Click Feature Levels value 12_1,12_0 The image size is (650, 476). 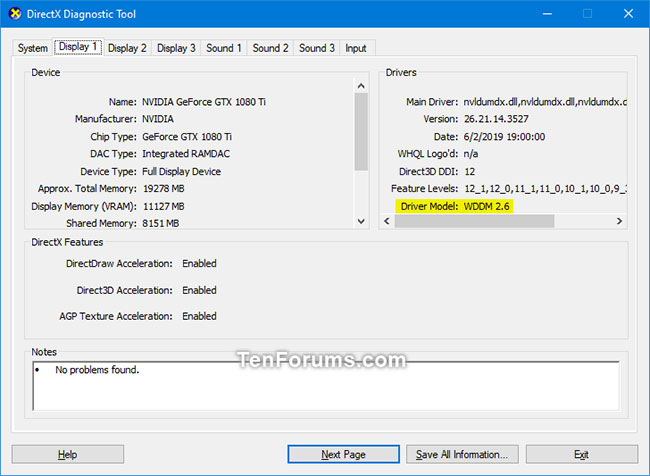click(x=545, y=189)
